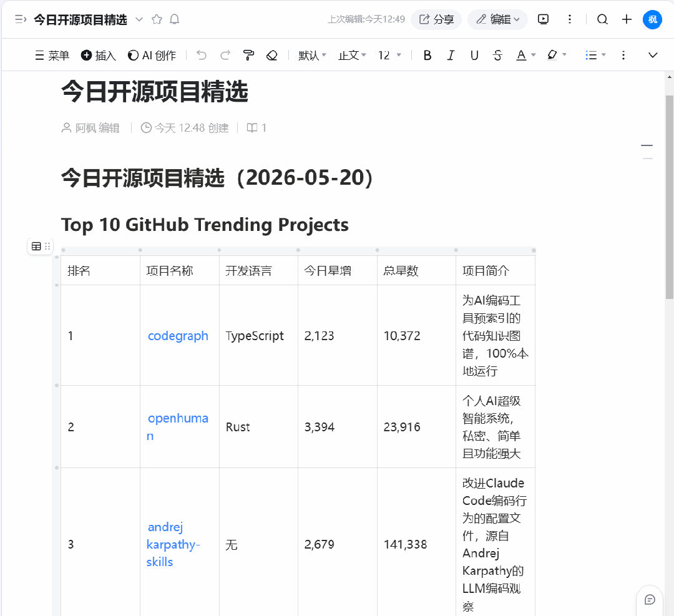Select the 开发语言 header cell
Screen dimensions: 674x616
258,271
